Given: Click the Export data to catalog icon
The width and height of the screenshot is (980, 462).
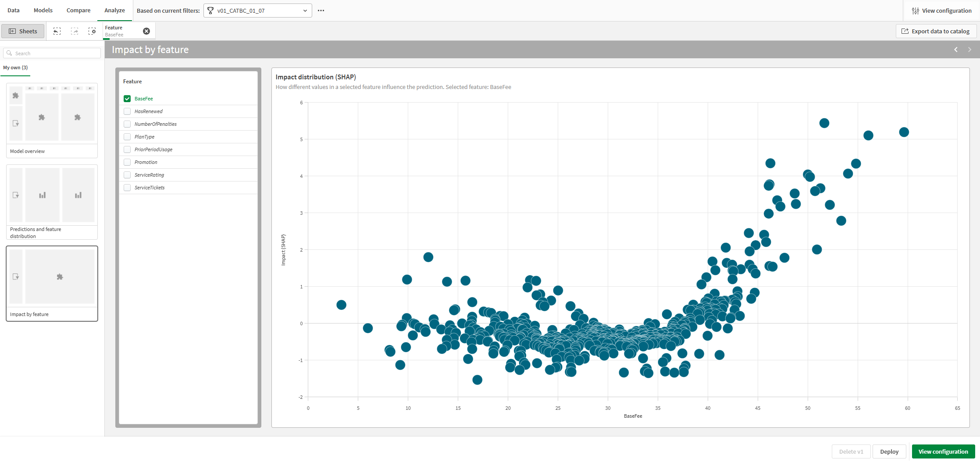Looking at the screenshot, I should point(905,31).
